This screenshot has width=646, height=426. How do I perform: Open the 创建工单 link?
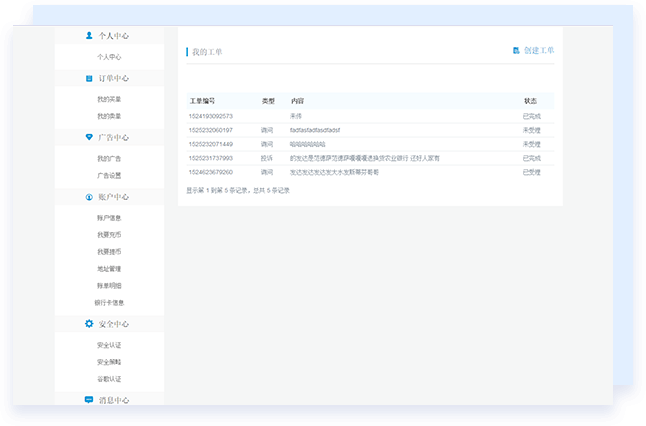(538, 50)
